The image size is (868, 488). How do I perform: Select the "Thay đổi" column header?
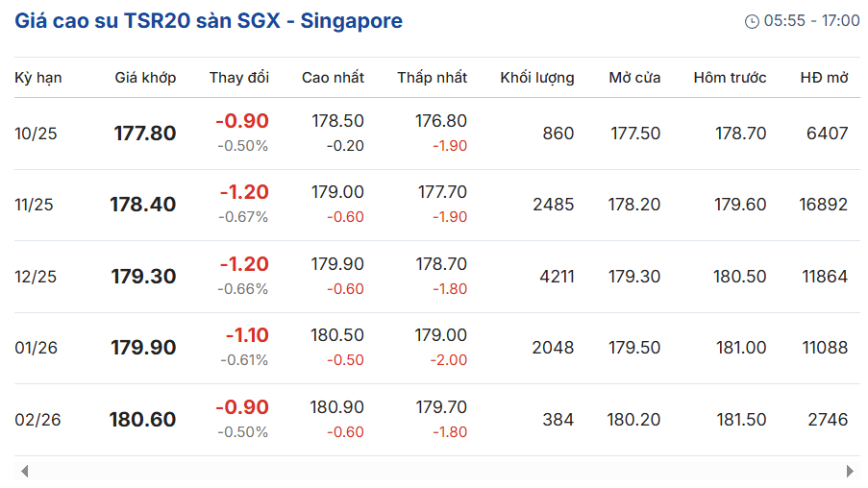point(239,78)
